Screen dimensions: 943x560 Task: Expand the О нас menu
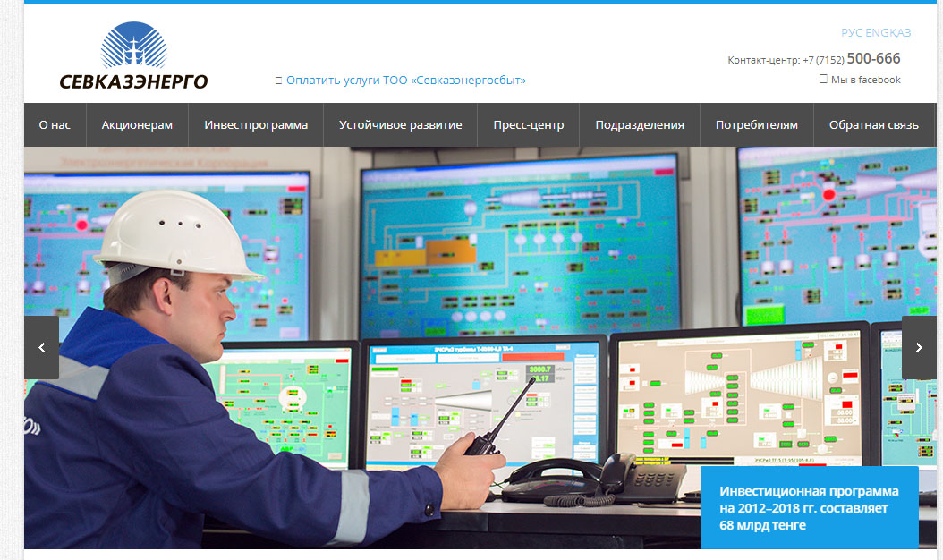coord(55,125)
